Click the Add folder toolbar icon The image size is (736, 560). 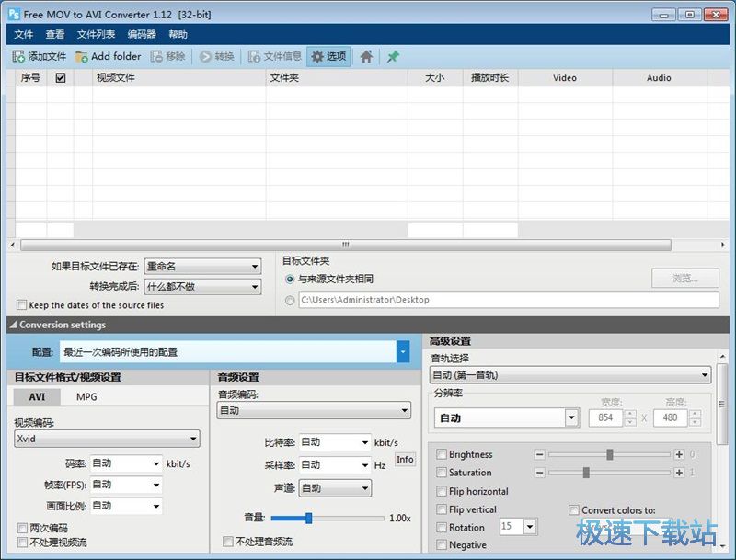(x=82, y=56)
